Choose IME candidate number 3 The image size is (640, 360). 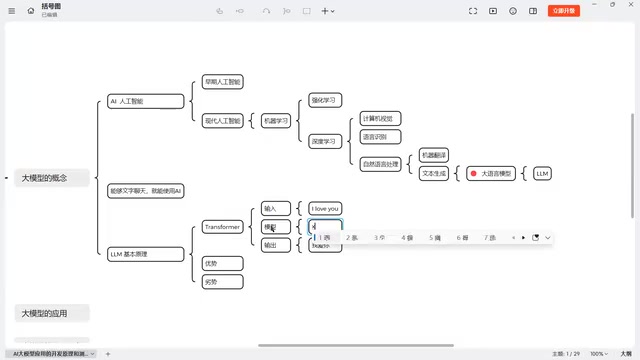[x=379, y=238]
